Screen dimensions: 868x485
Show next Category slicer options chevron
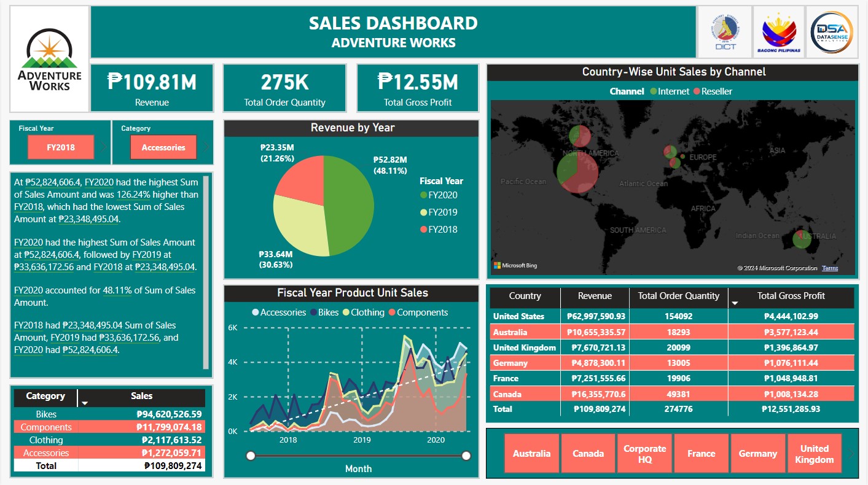click(x=205, y=147)
